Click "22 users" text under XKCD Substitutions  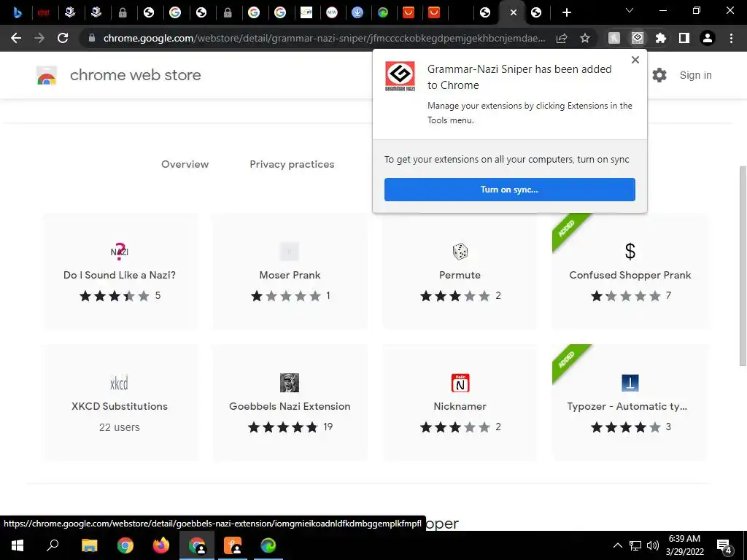coord(120,427)
